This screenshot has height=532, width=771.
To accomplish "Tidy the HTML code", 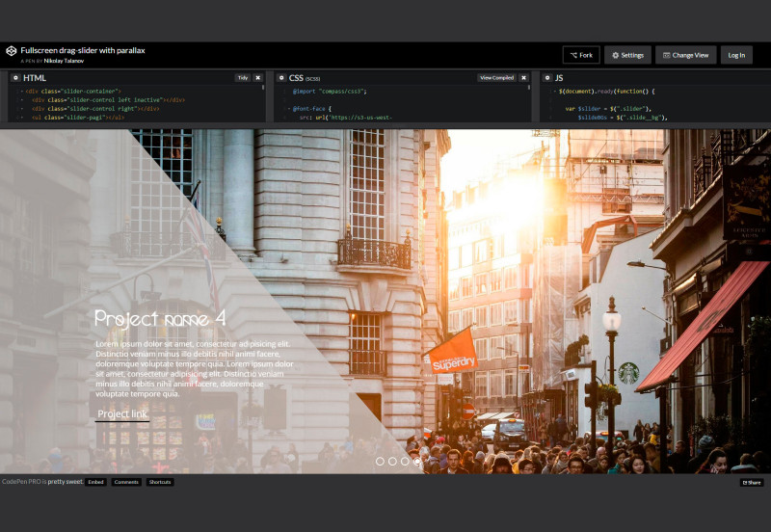I will [243, 77].
